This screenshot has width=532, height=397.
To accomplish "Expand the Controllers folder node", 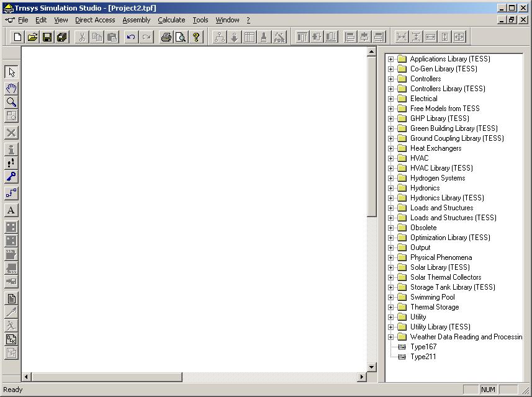I will [x=391, y=79].
